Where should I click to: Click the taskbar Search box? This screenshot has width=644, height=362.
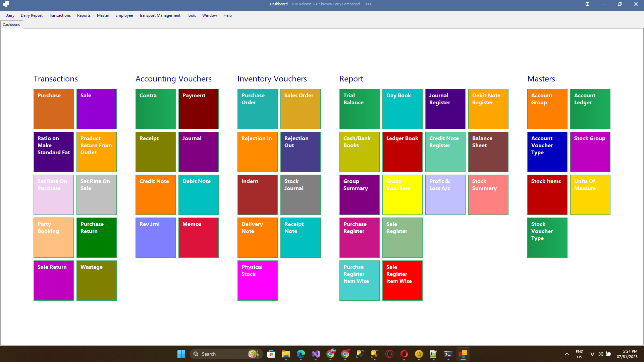tap(226, 354)
